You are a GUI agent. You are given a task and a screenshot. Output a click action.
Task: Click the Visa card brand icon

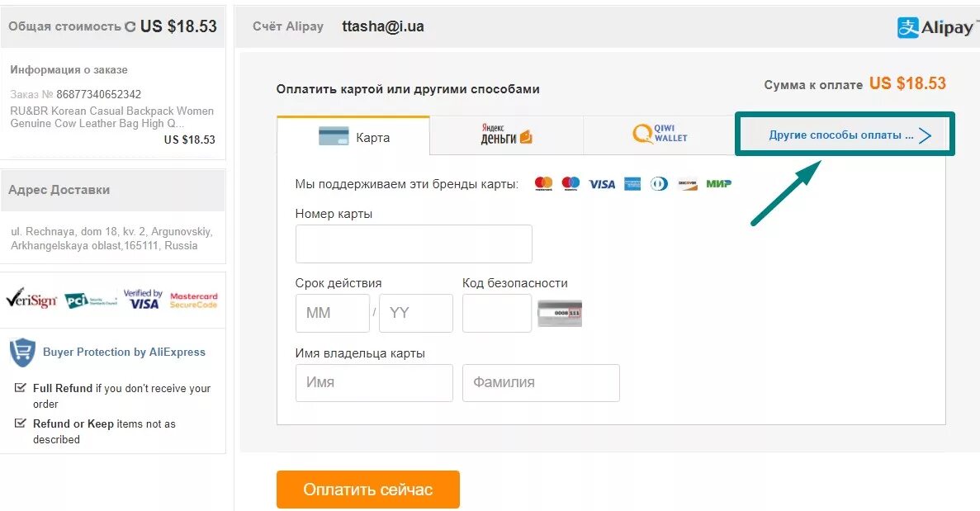pyautogui.click(x=601, y=184)
